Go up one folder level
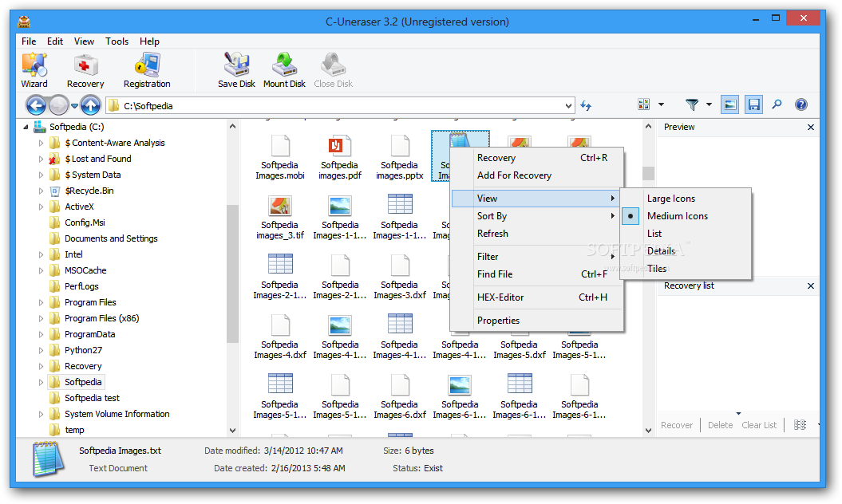 point(91,105)
